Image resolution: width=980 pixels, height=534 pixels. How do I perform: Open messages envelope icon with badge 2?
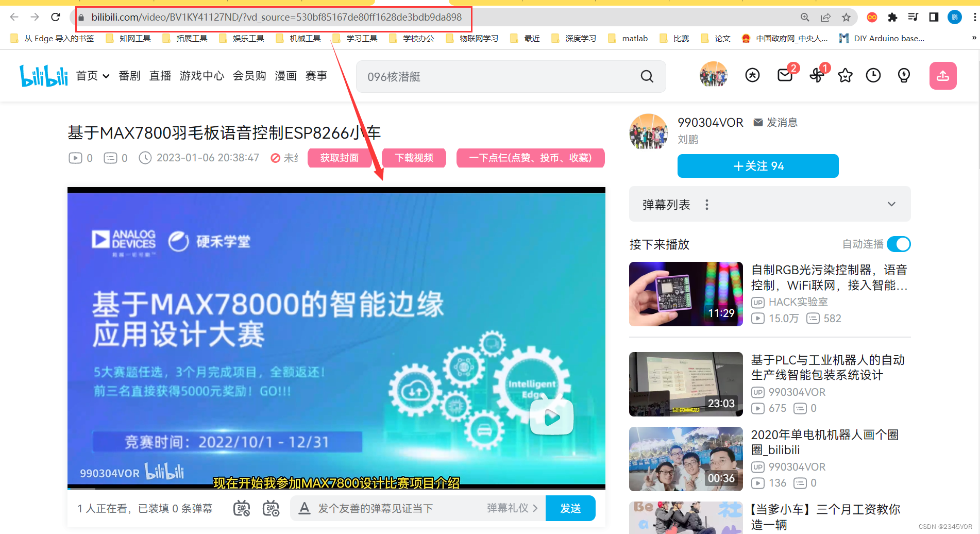785,76
